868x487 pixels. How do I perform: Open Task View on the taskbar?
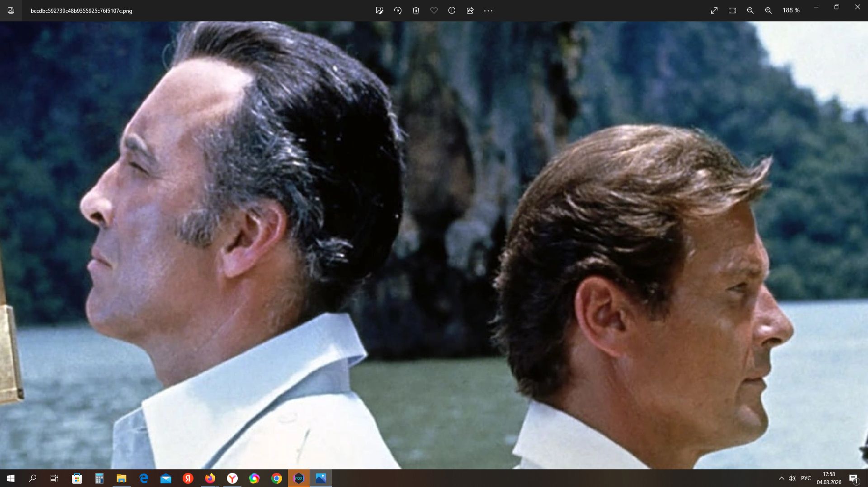point(54,478)
